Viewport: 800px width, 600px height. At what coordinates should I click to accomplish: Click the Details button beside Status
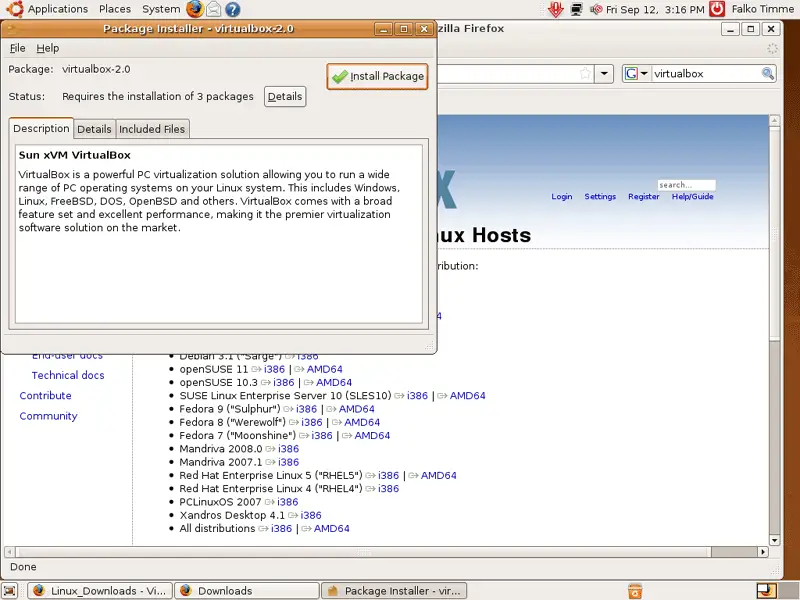coord(285,96)
